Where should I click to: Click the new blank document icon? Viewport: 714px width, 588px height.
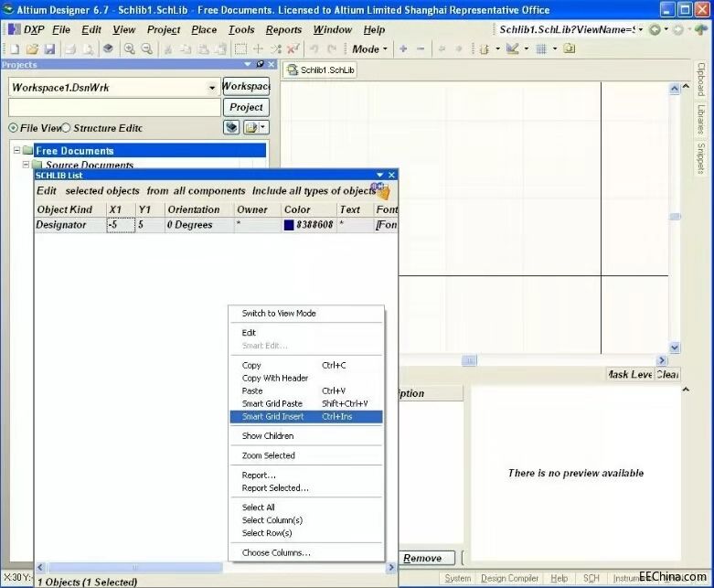pyautogui.click(x=15, y=48)
